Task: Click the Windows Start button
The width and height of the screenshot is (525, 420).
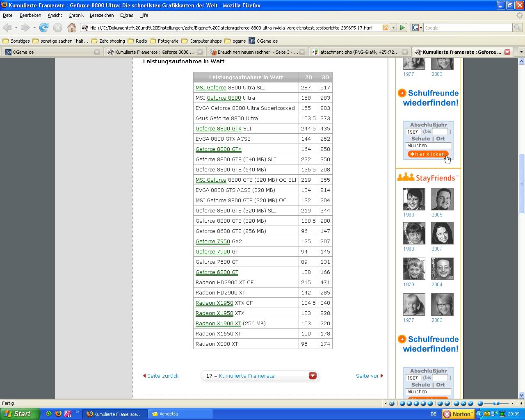Action: [x=20, y=414]
